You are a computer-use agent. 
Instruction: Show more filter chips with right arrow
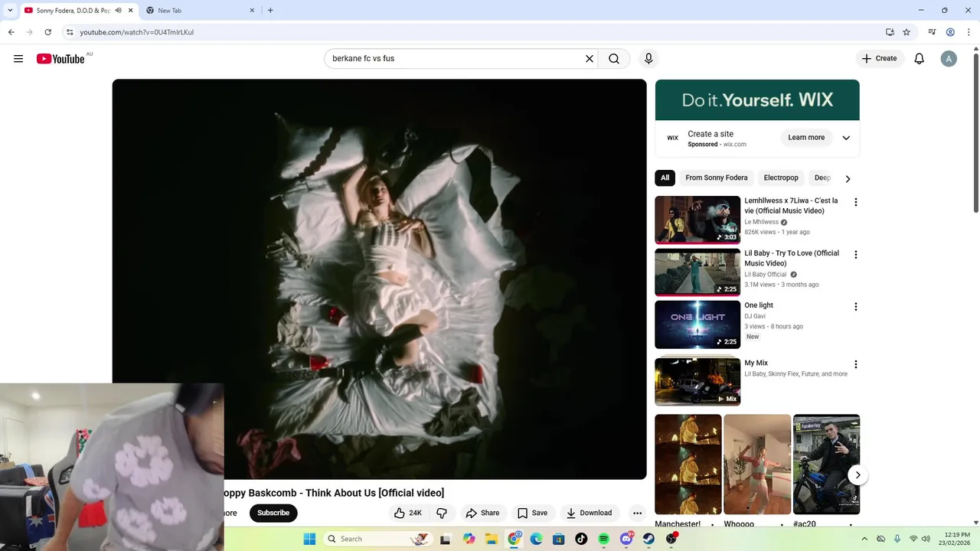pos(848,178)
